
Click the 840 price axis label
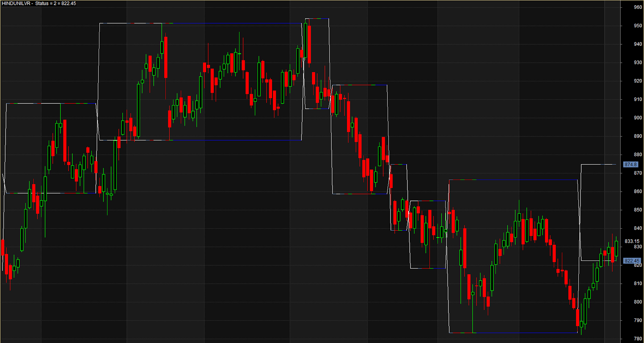pyautogui.click(x=638, y=228)
